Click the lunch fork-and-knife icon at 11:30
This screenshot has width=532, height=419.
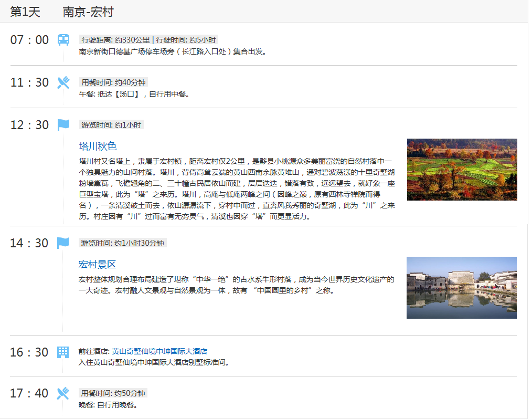point(63,82)
